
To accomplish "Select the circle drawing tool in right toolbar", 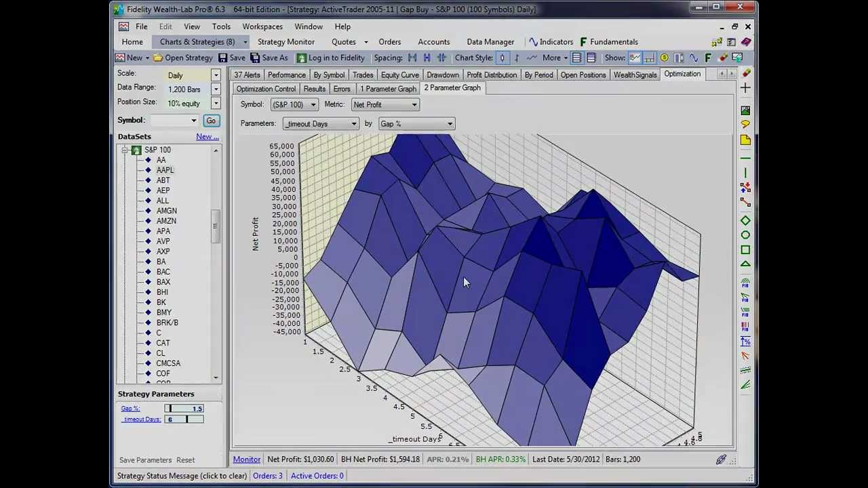I will pyautogui.click(x=745, y=235).
